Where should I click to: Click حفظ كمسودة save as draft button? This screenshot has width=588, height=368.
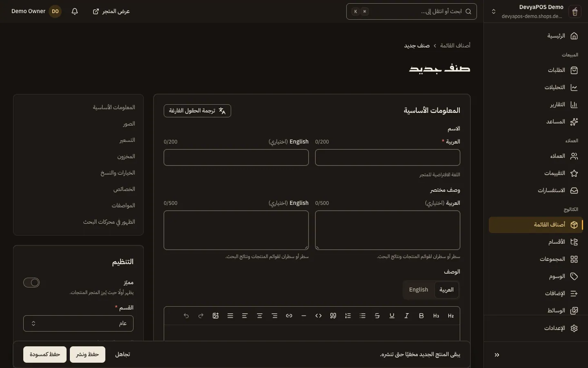click(45, 355)
